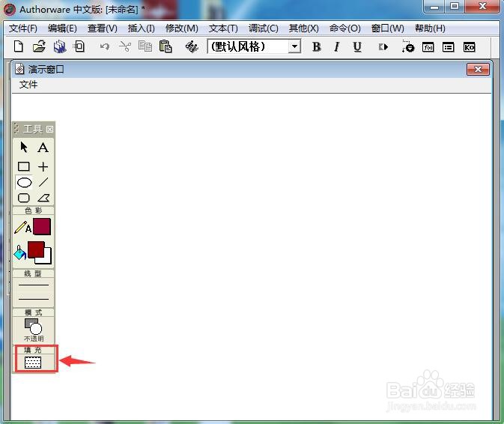This screenshot has height=424, width=504.
Task: Select the Rounded Rectangle tool
Action: [24, 198]
